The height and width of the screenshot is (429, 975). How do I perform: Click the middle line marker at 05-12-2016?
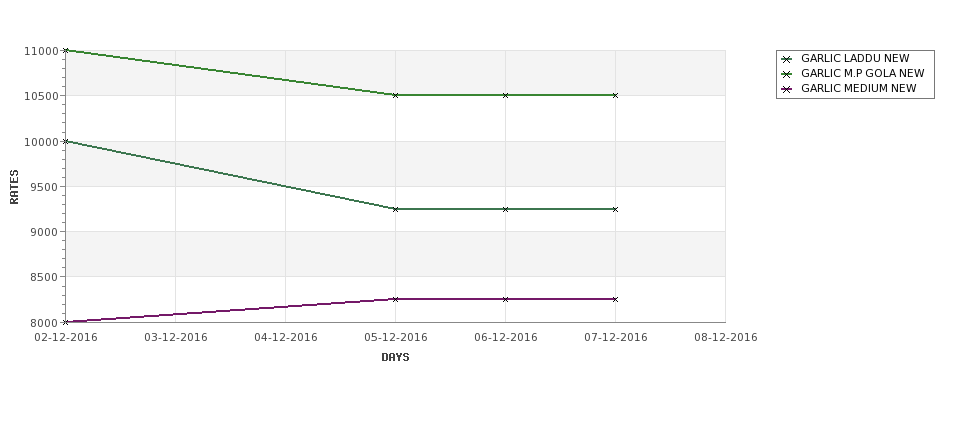click(x=395, y=209)
